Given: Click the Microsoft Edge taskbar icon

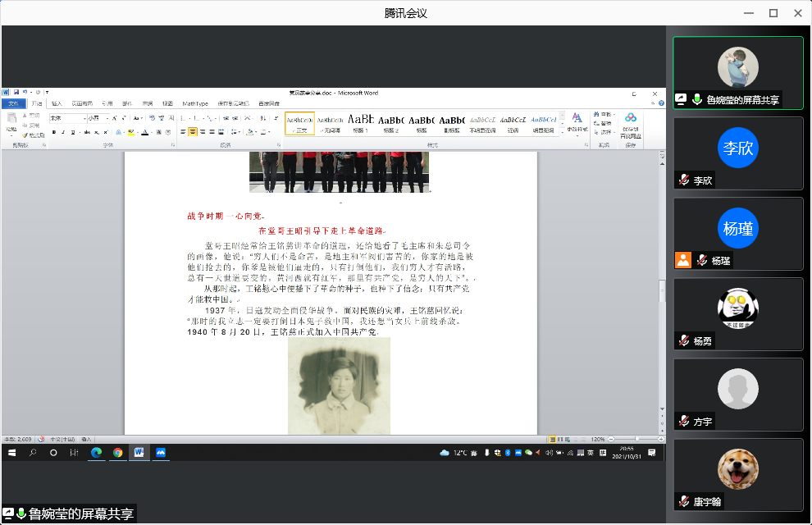Looking at the screenshot, I should (x=96, y=452).
